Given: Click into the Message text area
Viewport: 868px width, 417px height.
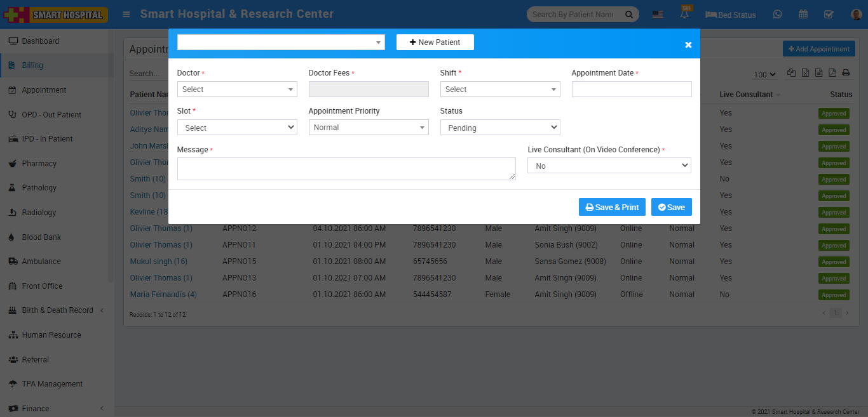Looking at the screenshot, I should click(x=346, y=169).
